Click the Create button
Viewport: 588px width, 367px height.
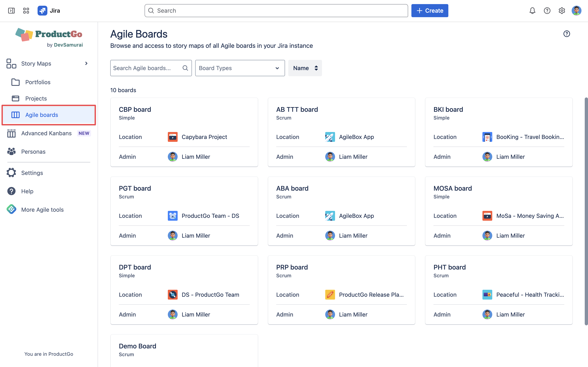(x=429, y=11)
